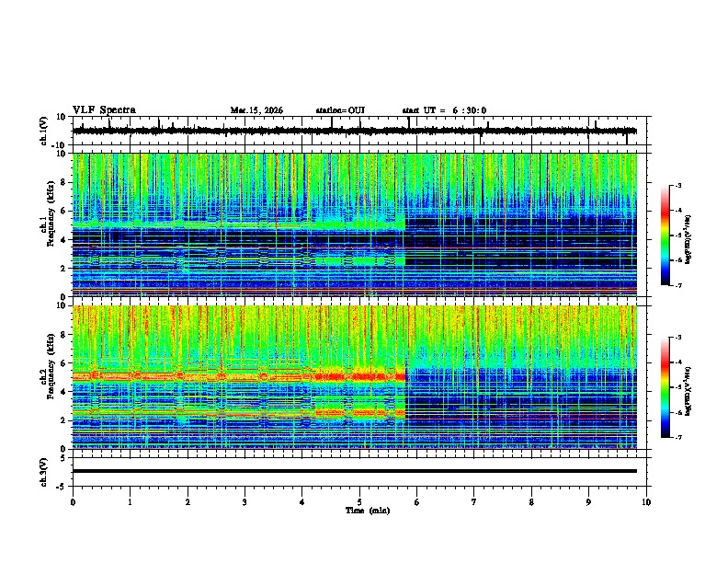
Task: Click the "VLF Spectra" plot title
Action: coord(104,109)
